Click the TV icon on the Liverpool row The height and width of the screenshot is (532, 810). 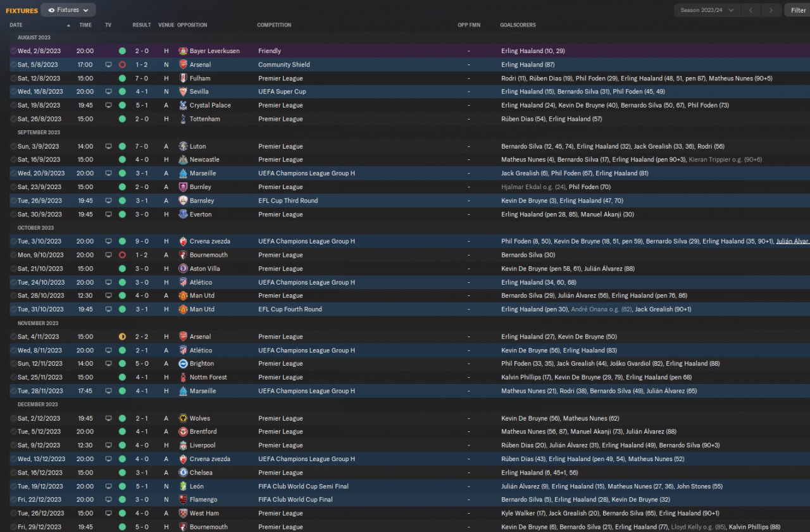tap(108, 446)
